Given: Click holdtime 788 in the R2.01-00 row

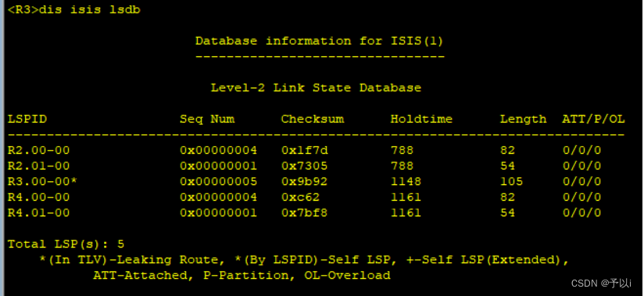Looking at the screenshot, I should point(402,166).
